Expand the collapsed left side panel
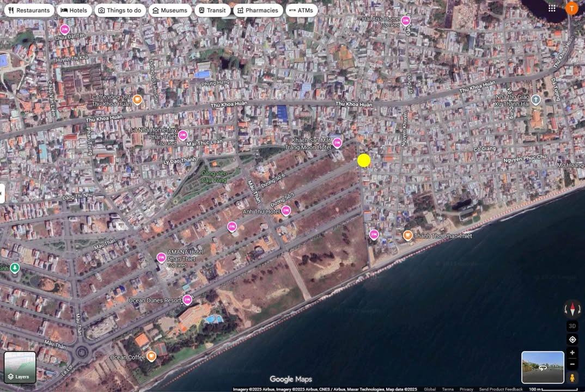 pos(3,193)
